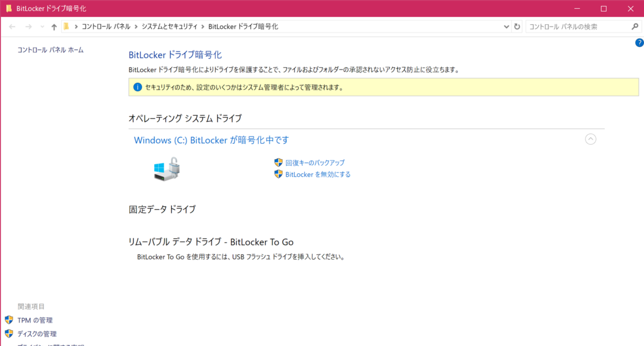Maximize the BitLocker window
Screen dimensions: 644x346
click(604, 8)
